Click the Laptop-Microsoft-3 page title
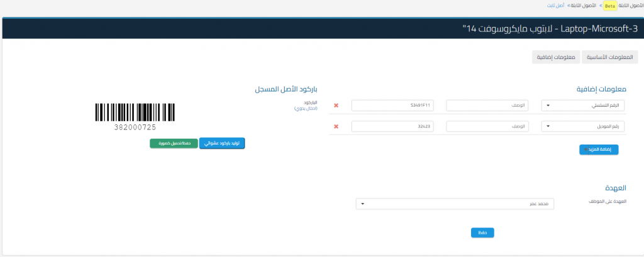 tap(550, 29)
